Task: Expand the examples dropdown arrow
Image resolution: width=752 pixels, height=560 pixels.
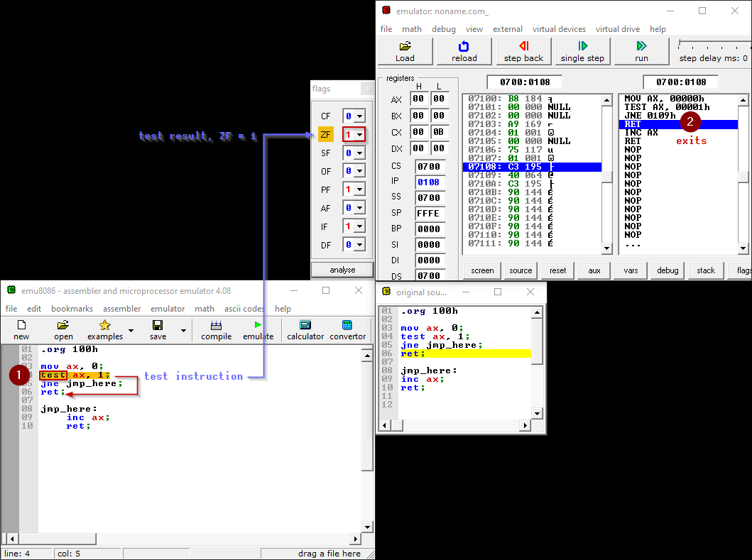Action: [131, 331]
